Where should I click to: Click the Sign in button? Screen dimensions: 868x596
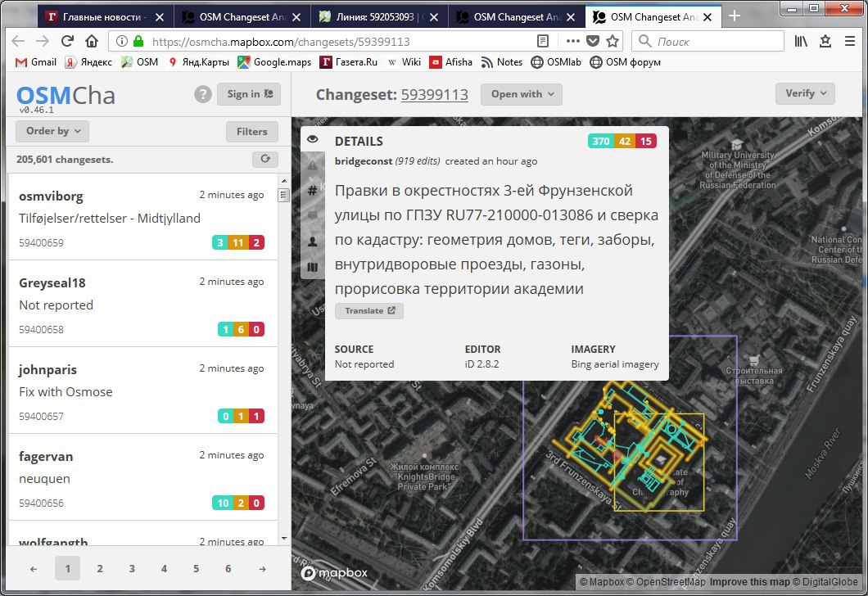249,94
